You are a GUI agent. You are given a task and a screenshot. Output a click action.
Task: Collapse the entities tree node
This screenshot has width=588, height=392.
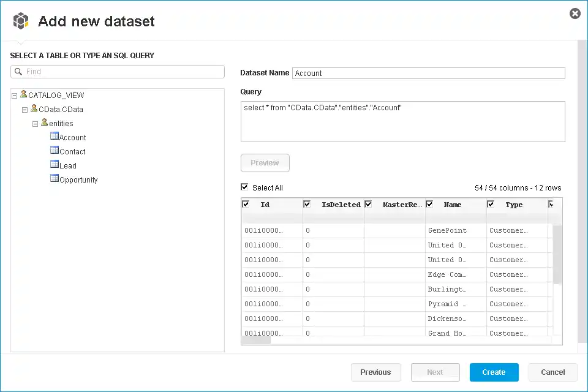[35, 123]
